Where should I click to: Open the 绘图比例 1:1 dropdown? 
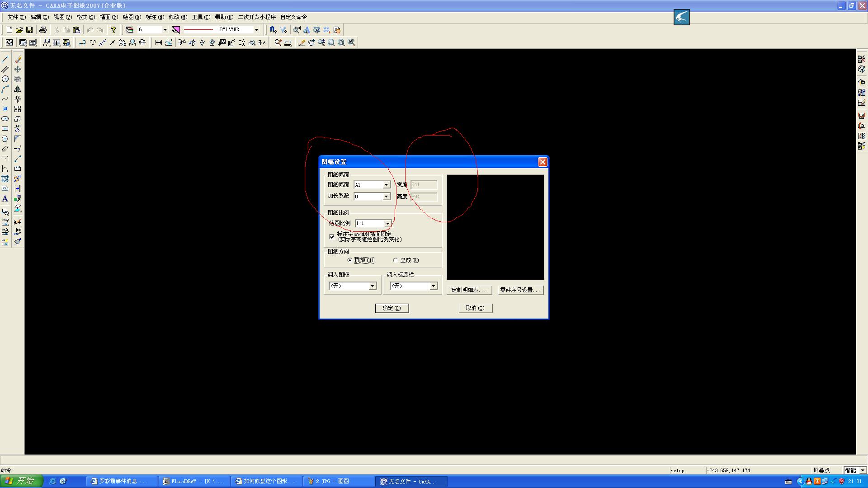coord(387,224)
